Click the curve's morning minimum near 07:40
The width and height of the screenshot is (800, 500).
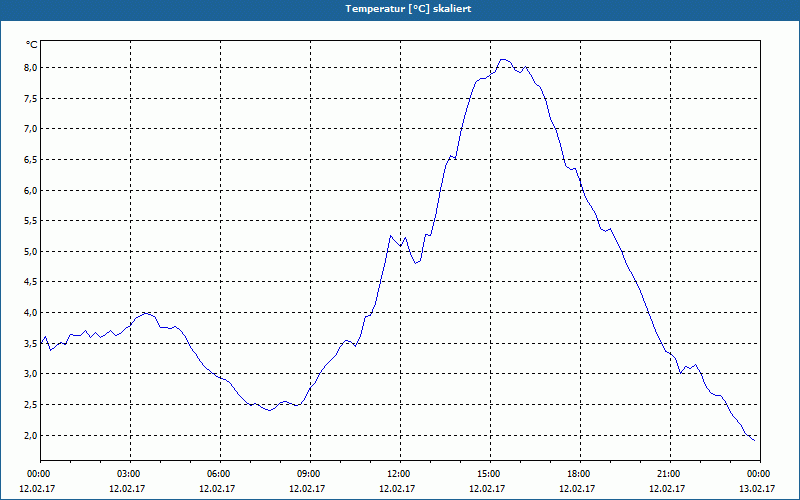click(270, 410)
